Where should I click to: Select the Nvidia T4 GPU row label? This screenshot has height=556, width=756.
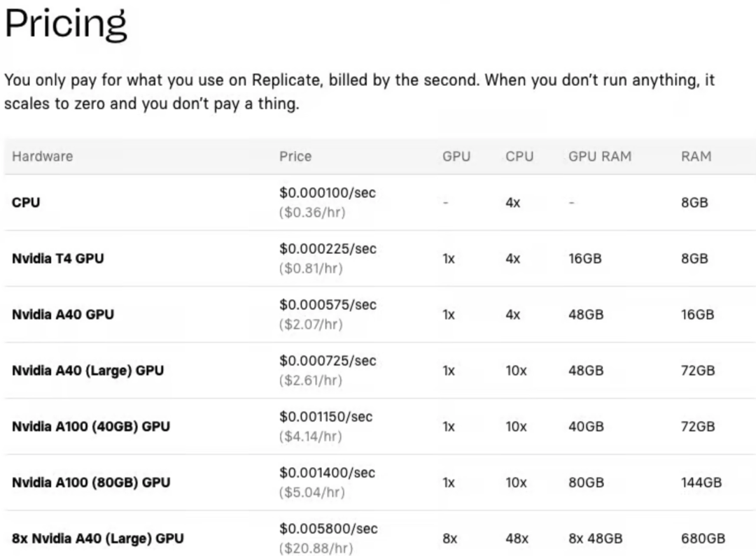click(x=58, y=259)
